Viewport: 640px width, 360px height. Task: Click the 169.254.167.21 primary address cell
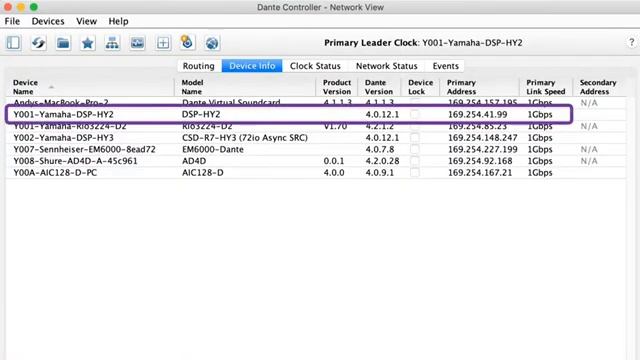(480, 173)
